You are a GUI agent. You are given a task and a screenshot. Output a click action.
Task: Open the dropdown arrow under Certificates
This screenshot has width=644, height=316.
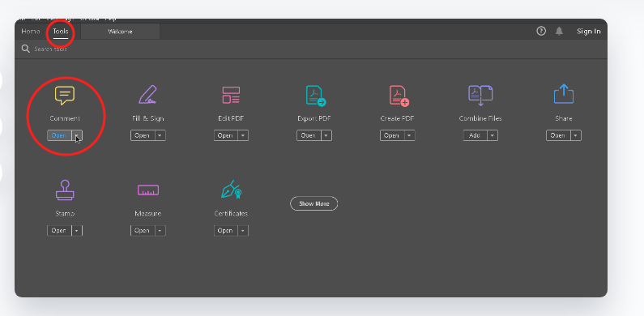(243, 231)
